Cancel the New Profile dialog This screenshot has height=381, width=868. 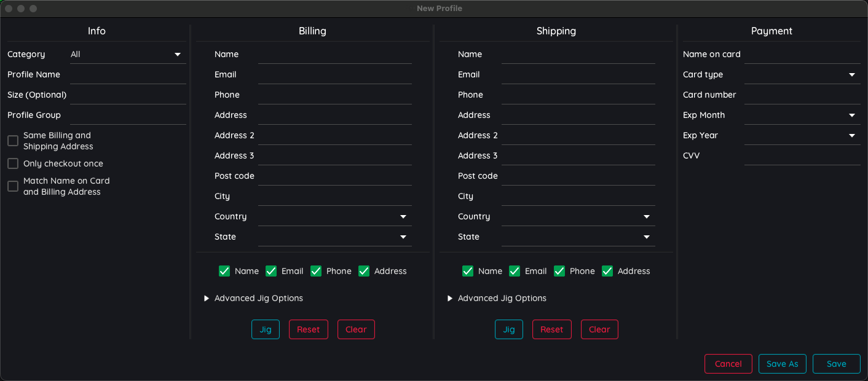click(728, 363)
